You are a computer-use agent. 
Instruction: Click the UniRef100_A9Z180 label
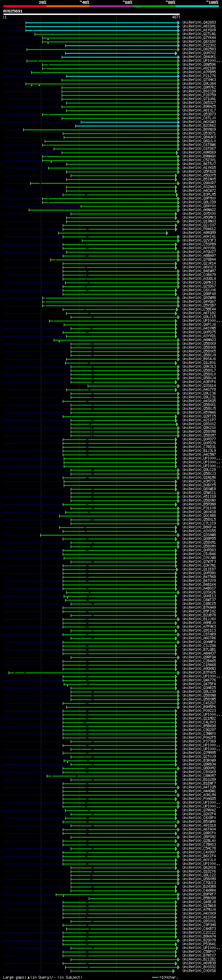(199, 68)
